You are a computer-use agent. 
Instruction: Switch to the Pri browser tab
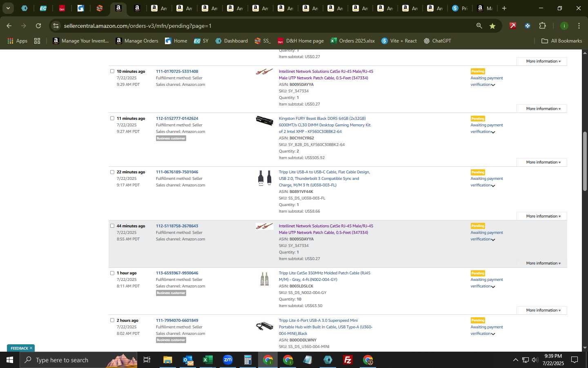pyautogui.click(x=460, y=8)
